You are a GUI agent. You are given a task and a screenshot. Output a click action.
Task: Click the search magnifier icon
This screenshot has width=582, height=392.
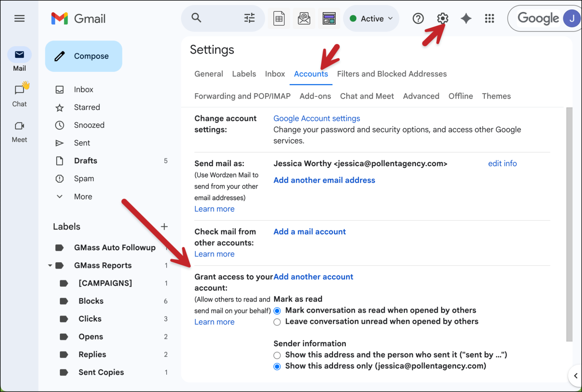[x=196, y=18]
